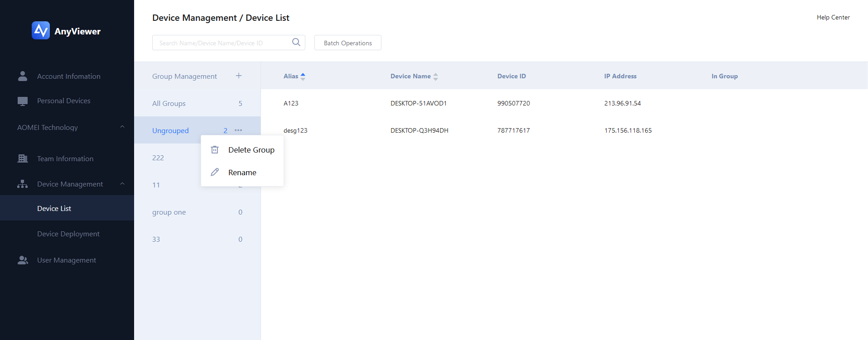Open Account Information from sidebar
Viewport: 868px width, 340px height.
pos(68,77)
